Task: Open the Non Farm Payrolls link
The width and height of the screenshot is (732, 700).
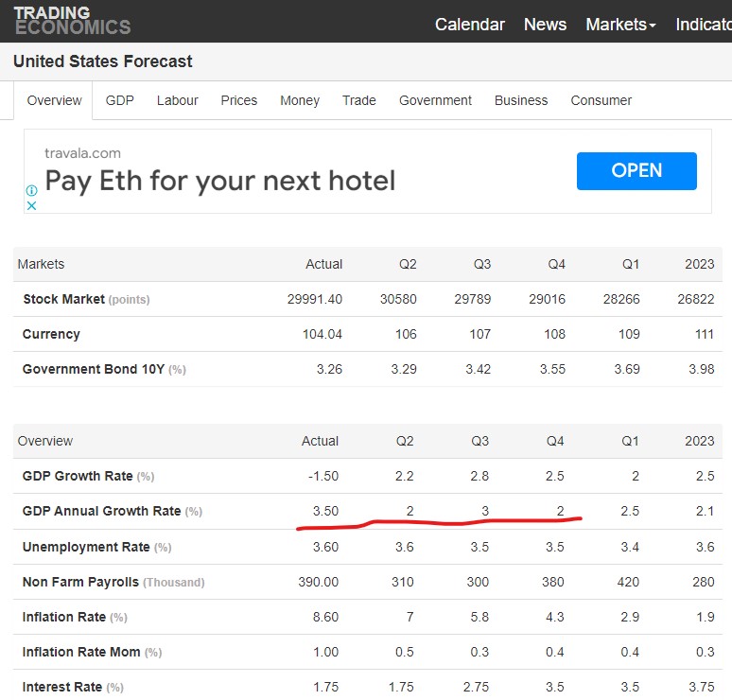Action: 80,582
